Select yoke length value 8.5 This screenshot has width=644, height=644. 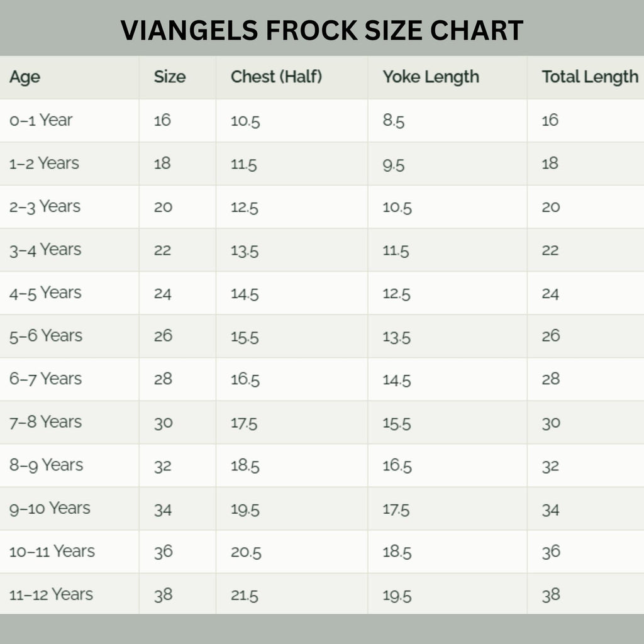click(x=394, y=121)
